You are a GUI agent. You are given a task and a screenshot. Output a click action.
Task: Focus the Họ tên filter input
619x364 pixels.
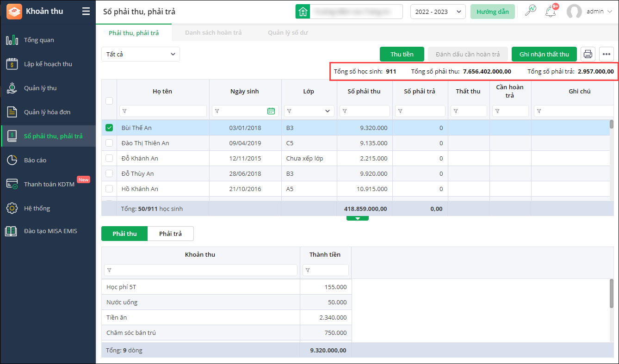[163, 111]
